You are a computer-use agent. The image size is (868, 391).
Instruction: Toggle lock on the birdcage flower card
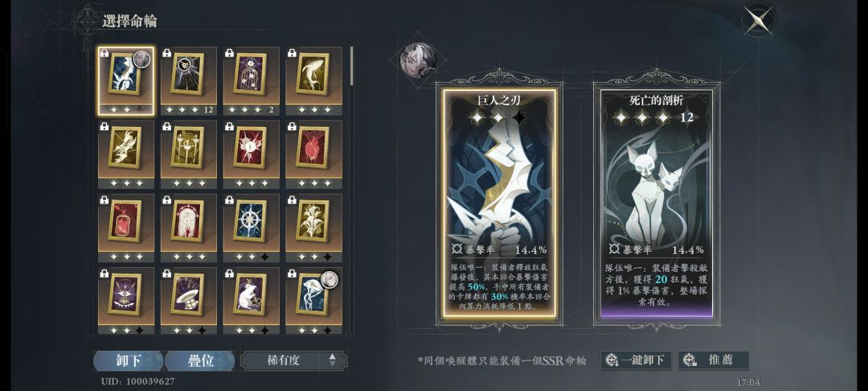(229, 53)
